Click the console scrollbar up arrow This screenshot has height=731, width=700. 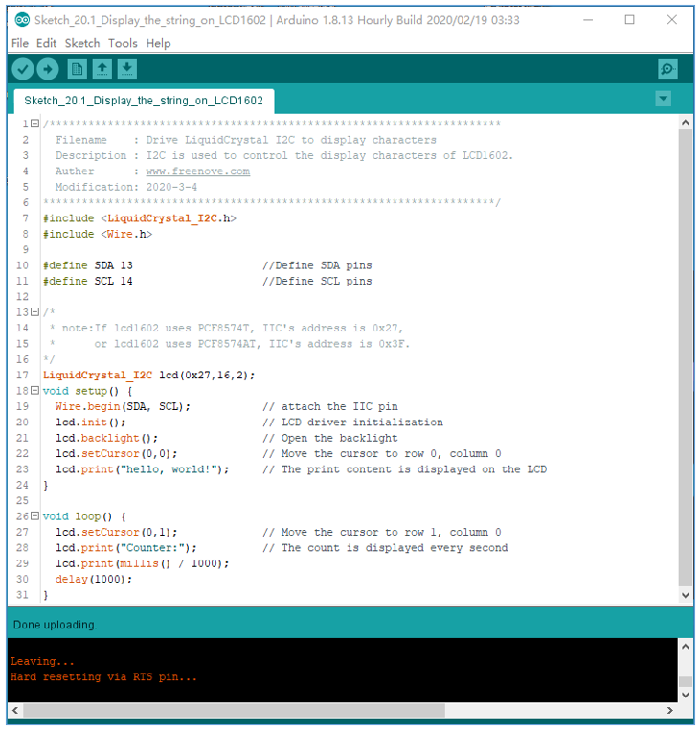pos(685,646)
